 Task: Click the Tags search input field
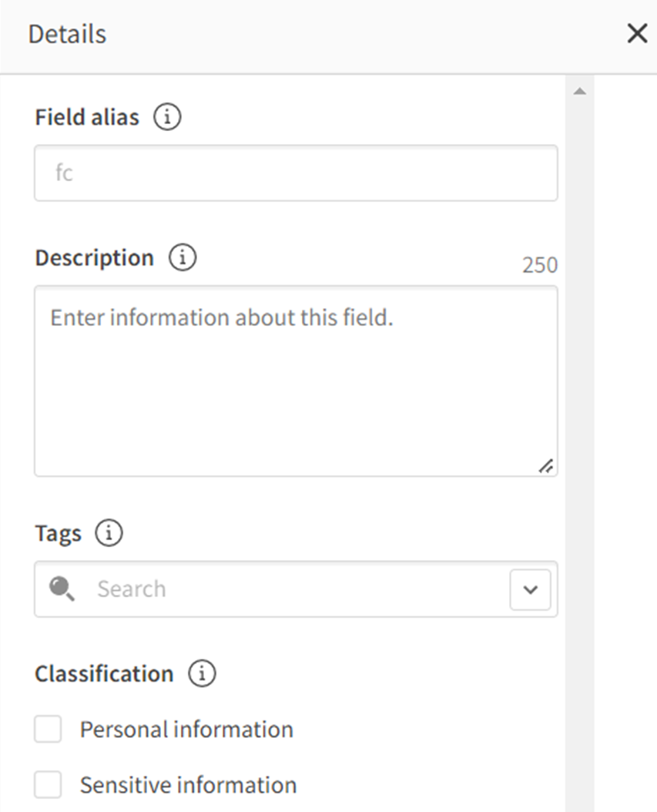[x=270, y=589]
